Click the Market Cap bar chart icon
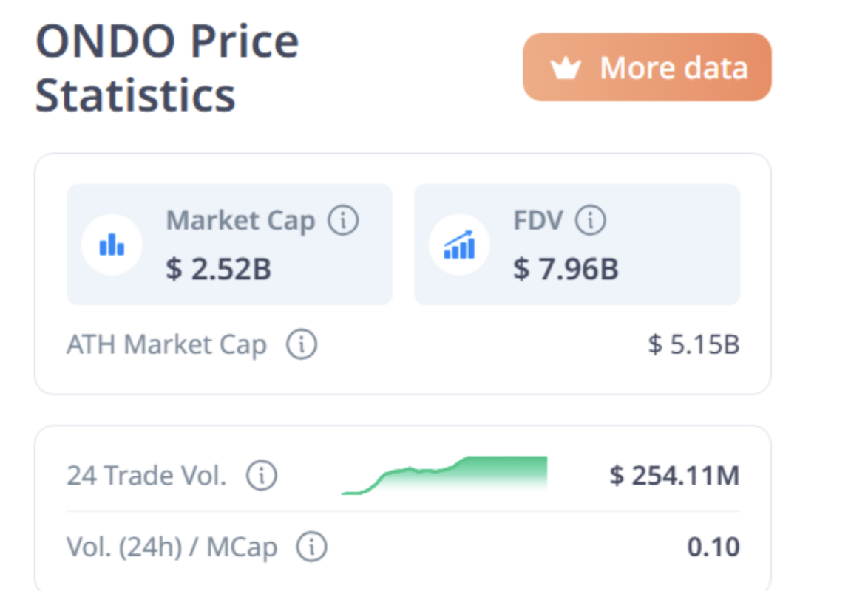This screenshot has width=868, height=591. [x=112, y=245]
